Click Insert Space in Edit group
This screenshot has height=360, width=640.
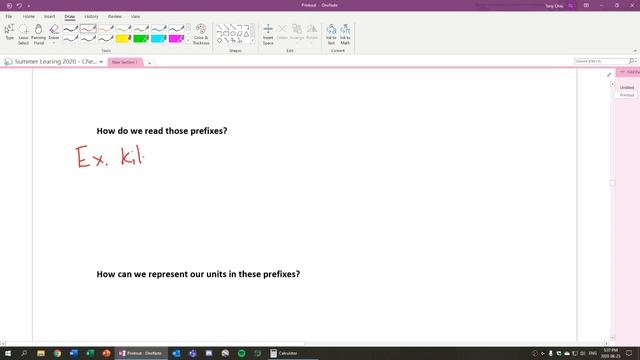(x=268, y=34)
